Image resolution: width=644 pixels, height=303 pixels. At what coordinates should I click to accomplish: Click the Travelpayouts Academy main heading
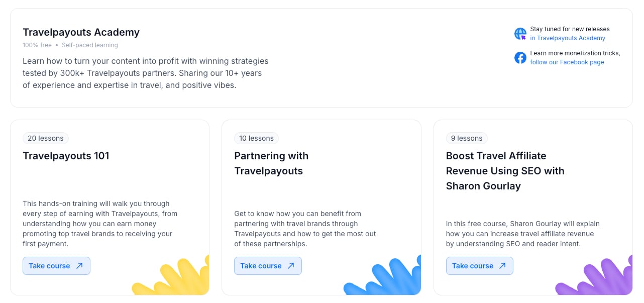(x=81, y=32)
